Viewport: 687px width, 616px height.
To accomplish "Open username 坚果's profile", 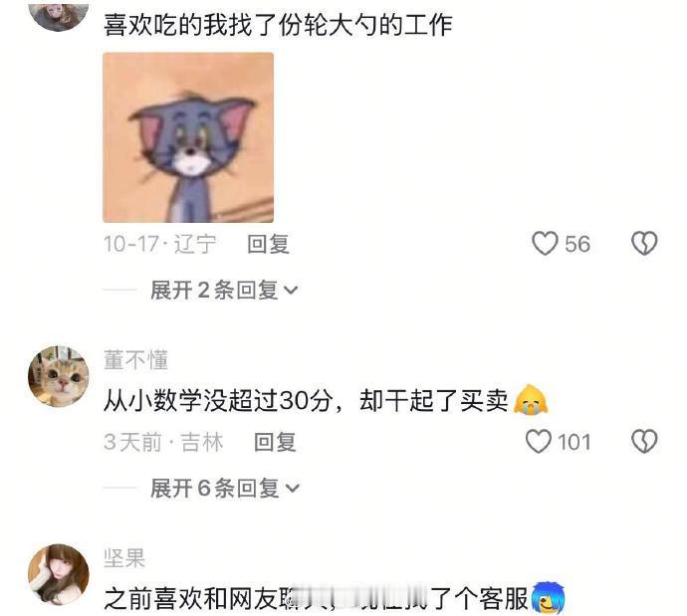I will pos(124,558).
